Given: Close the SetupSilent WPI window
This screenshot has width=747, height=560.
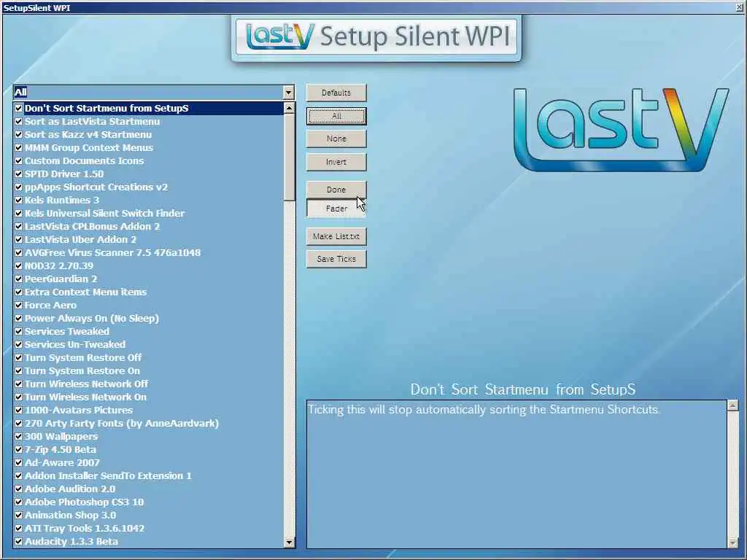Looking at the screenshot, I should (x=739, y=7).
